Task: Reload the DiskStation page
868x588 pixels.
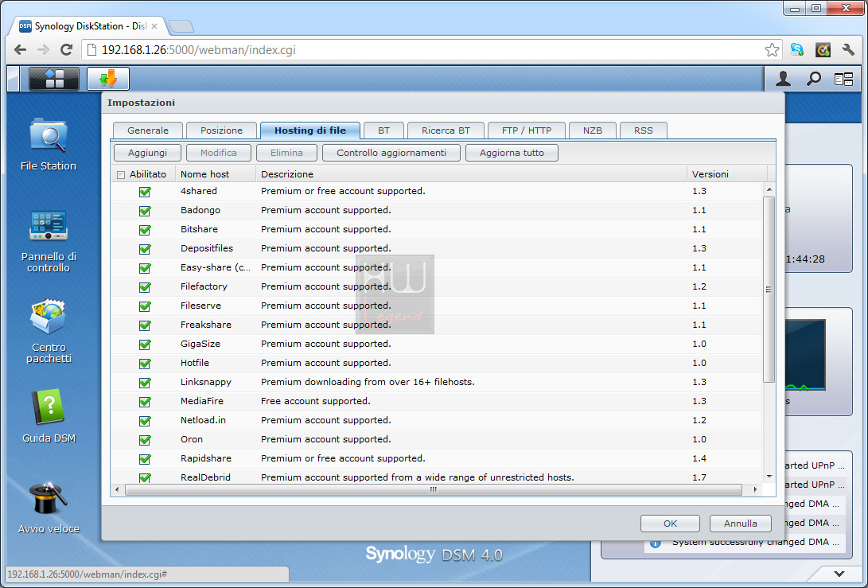Action: [66, 50]
